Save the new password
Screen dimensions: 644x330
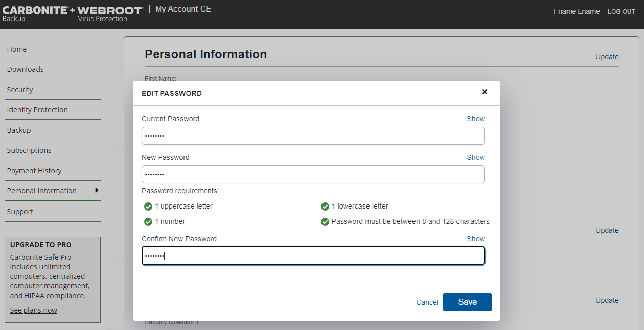[x=467, y=302]
